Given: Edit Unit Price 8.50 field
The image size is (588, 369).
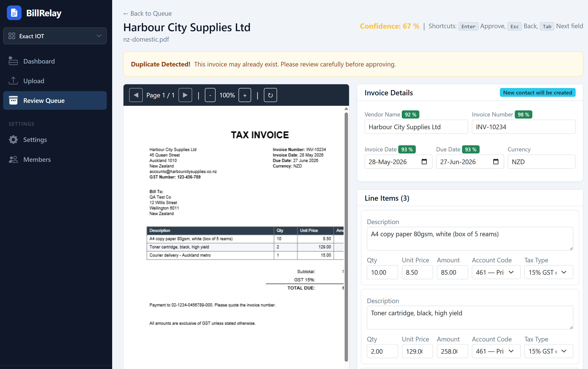Looking at the screenshot, I should pos(417,272).
